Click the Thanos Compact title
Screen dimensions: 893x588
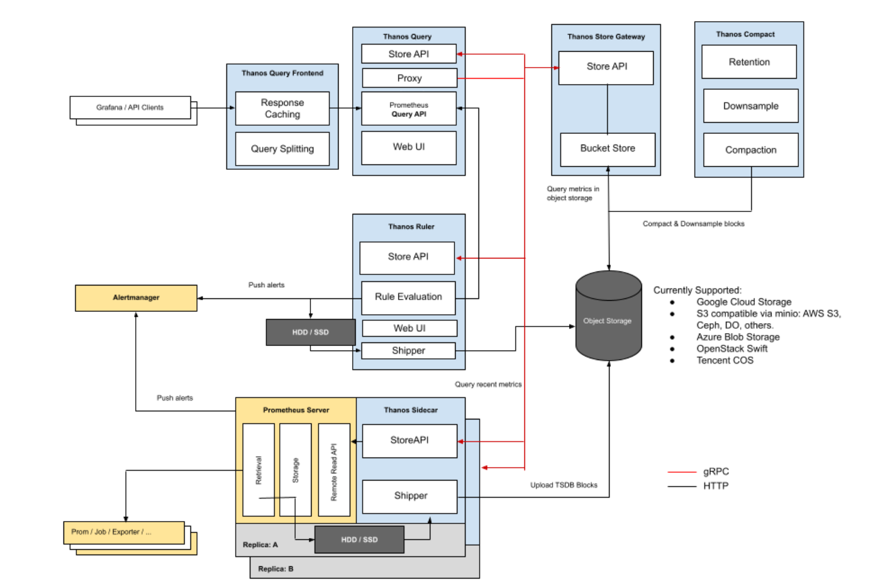pyautogui.click(x=745, y=34)
